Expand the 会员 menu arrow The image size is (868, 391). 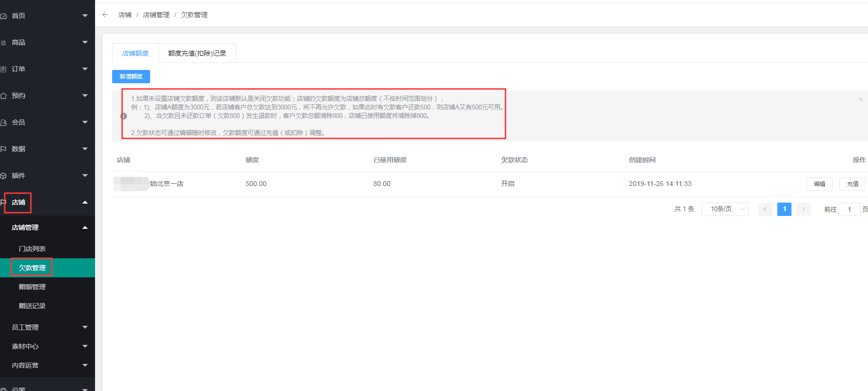[x=85, y=122]
